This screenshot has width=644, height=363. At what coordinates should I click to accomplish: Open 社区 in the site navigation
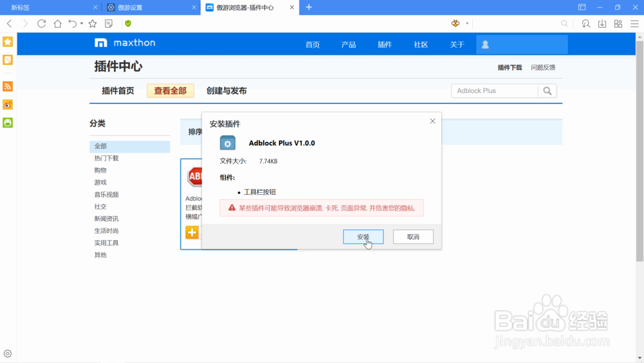(421, 44)
